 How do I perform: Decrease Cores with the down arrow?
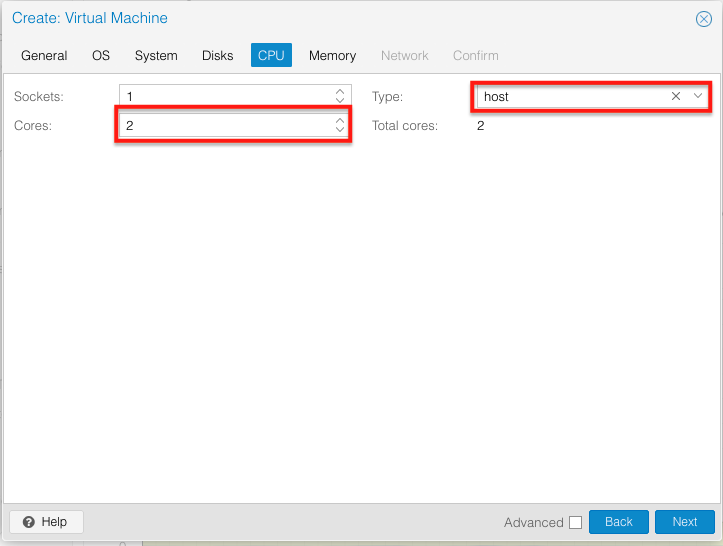pos(340,130)
